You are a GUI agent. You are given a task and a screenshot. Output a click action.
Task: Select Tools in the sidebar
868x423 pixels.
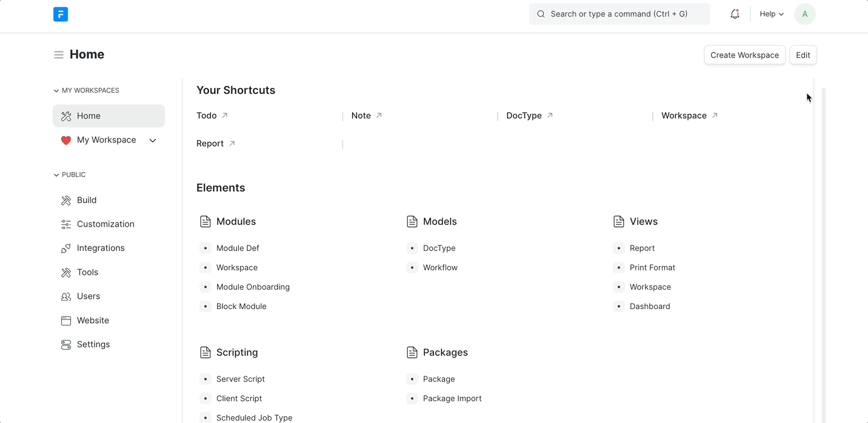[x=87, y=272]
